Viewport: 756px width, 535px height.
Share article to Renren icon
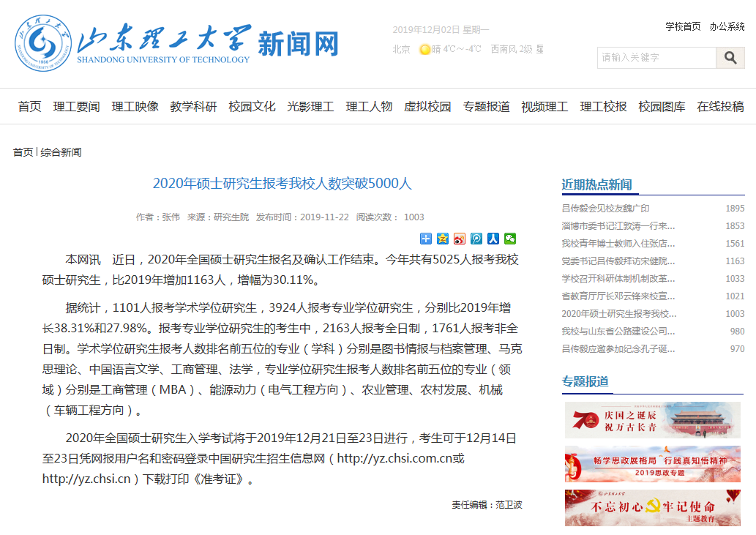click(x=493, y=239)
